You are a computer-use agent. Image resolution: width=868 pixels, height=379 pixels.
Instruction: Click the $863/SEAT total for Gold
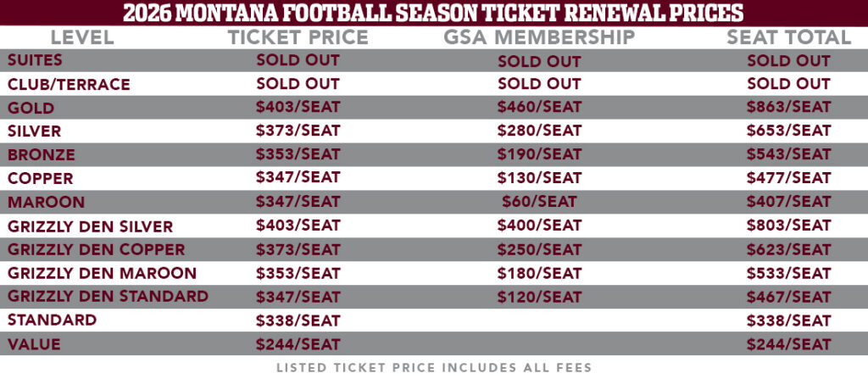788,108
